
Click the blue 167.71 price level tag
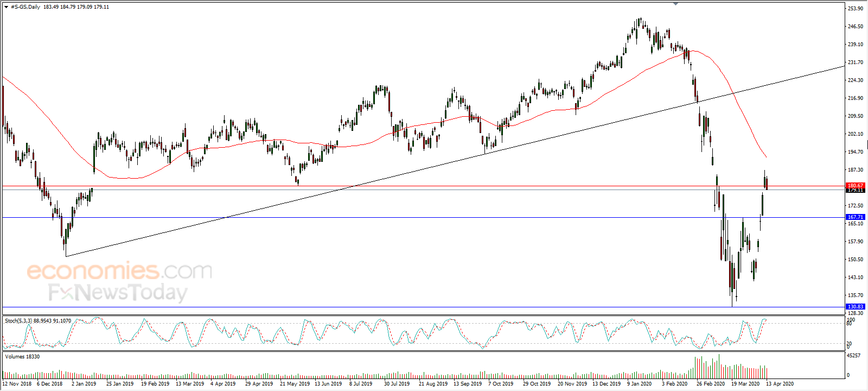[856, 217]
